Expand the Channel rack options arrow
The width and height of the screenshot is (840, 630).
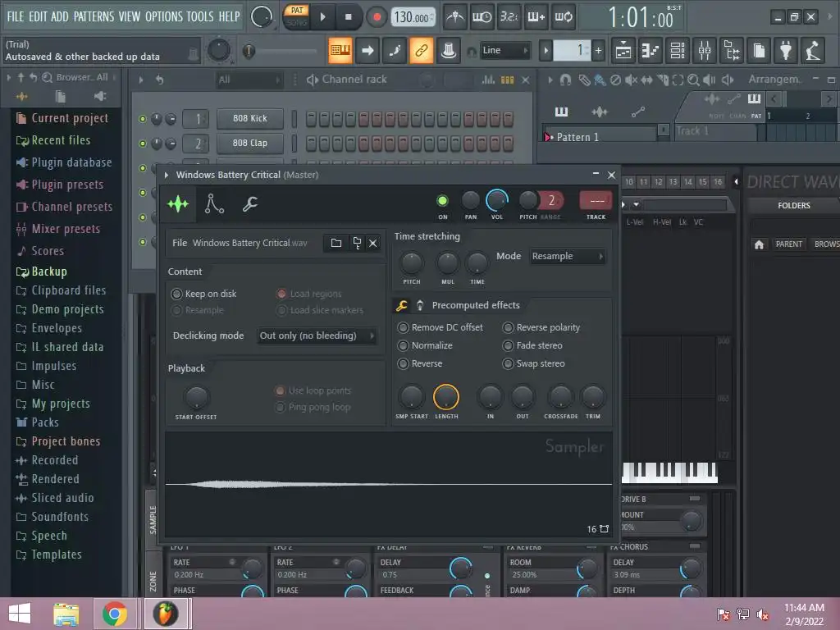[x=141, y=80]
